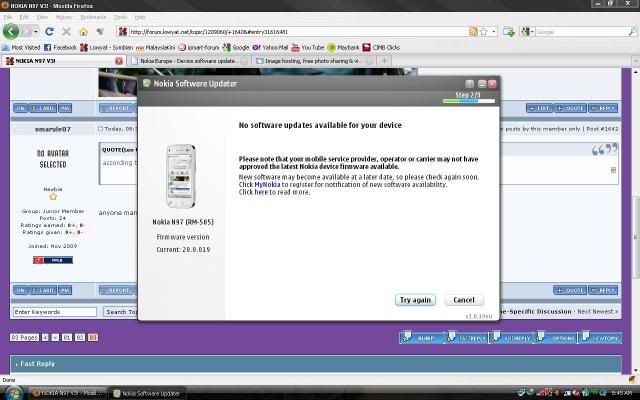Open the Yahoo Mail bookmark
The width and height of the screenshot is (640, 400).
coord(275,47)
